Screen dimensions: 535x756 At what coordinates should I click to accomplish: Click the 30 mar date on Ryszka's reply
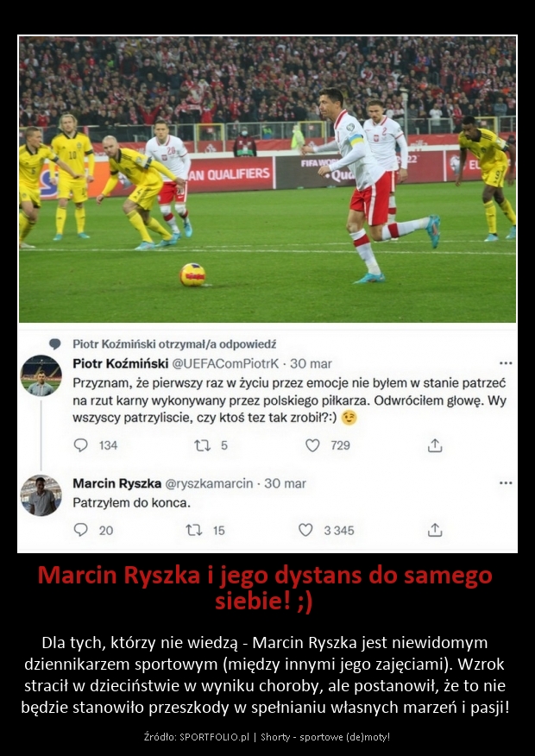[x=285, y=483]
